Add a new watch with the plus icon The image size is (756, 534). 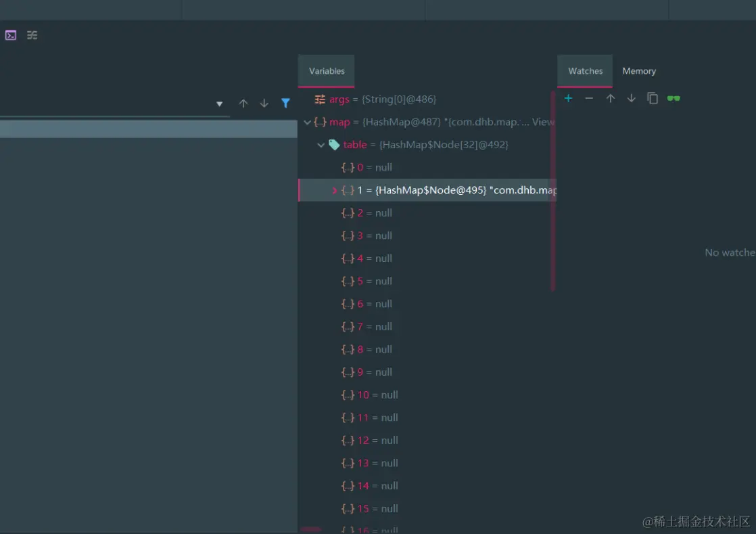tap(569, 98)
